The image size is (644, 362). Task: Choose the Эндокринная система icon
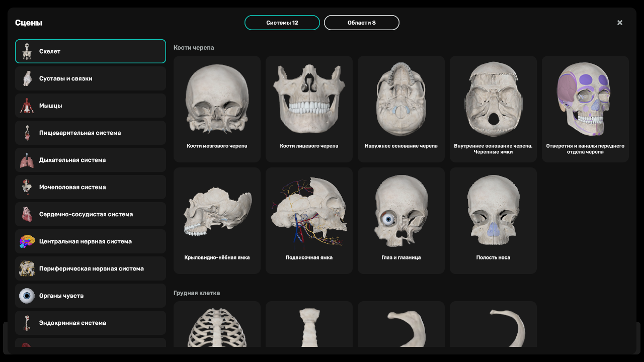[27, 323]
